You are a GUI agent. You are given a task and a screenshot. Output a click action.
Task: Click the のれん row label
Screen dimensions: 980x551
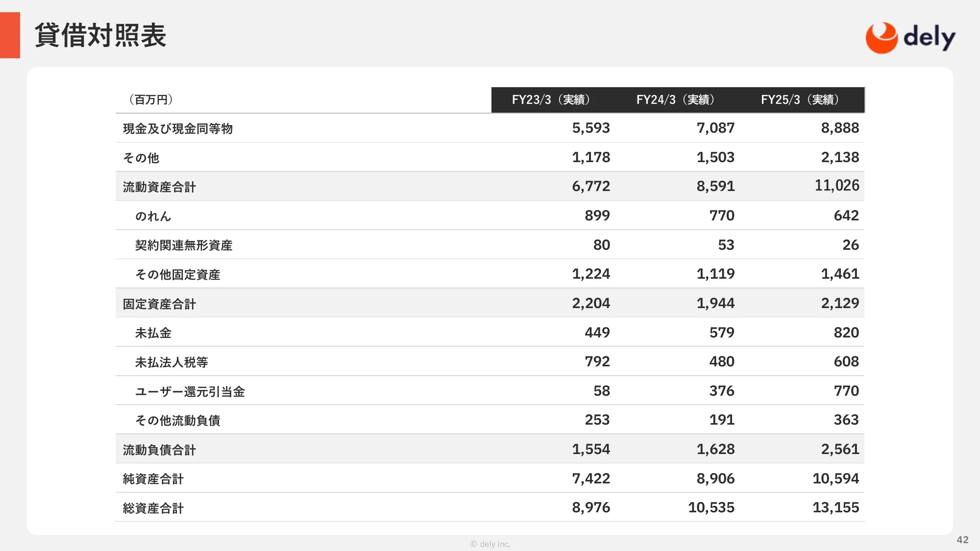pos(153,216)
